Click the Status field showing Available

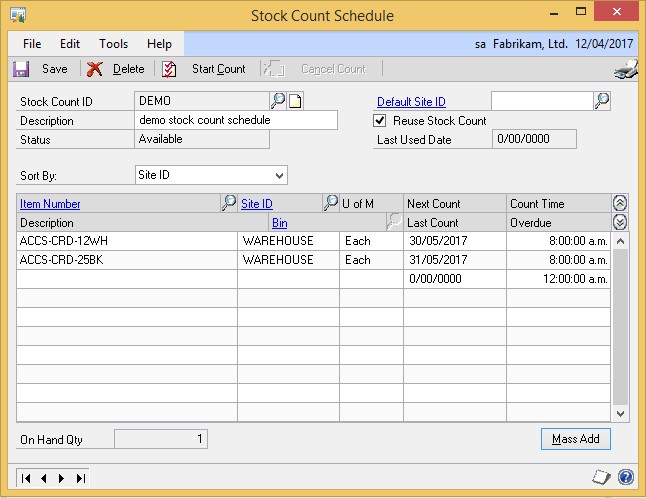(x=202, y=139)
